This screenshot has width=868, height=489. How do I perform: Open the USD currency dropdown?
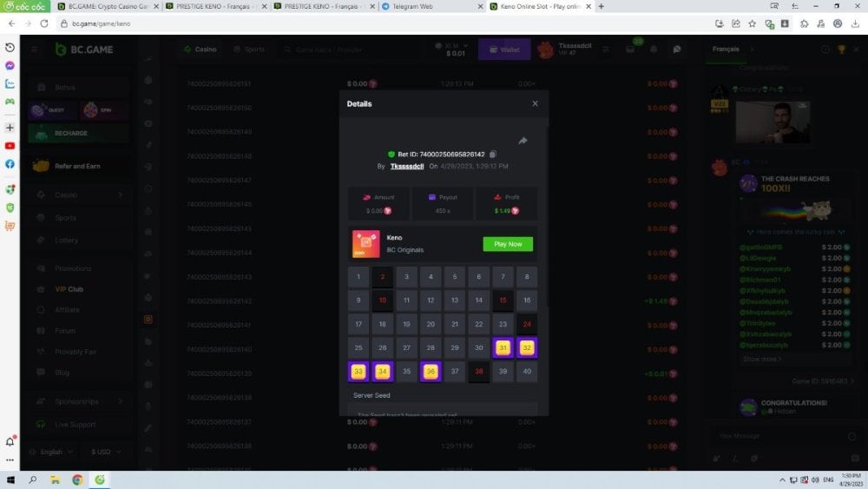click(x=106, y=452)
